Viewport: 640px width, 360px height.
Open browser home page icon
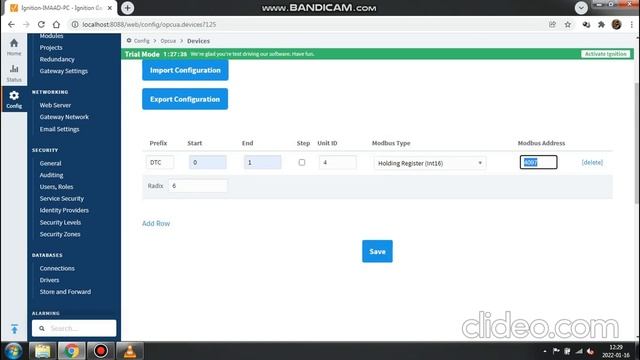[56, 24]
